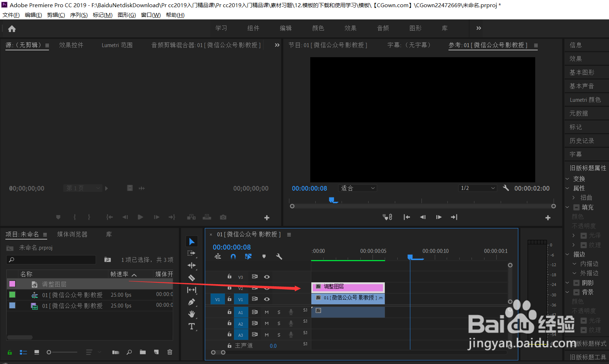Collapse the 描边 section
The height and width of the screenshot is (364, 609).
(x=567, y=254)
